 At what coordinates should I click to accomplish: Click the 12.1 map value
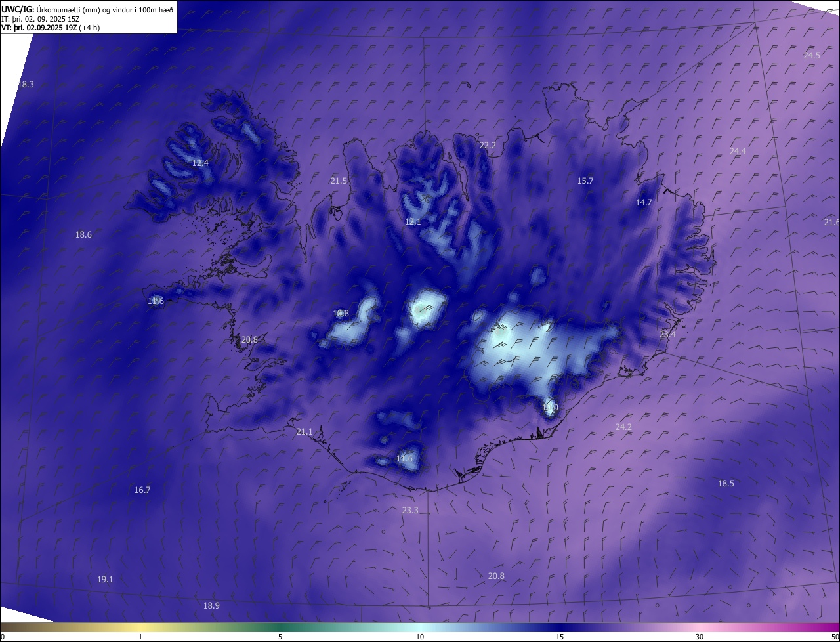413,222
